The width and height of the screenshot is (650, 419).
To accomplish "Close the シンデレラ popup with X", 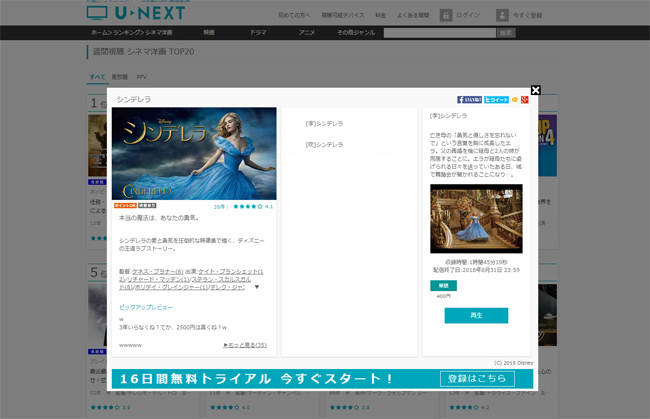I will click(535, 90).
